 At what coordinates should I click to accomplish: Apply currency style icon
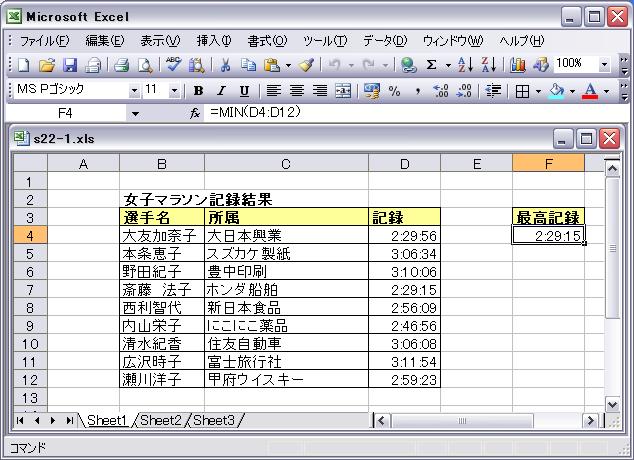tap(372, 91)
